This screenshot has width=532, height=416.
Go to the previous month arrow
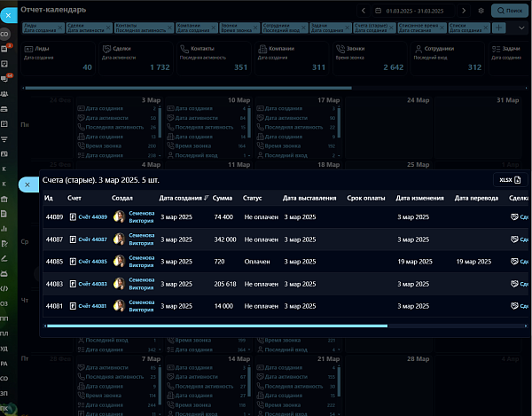click(x=364, y=11)
